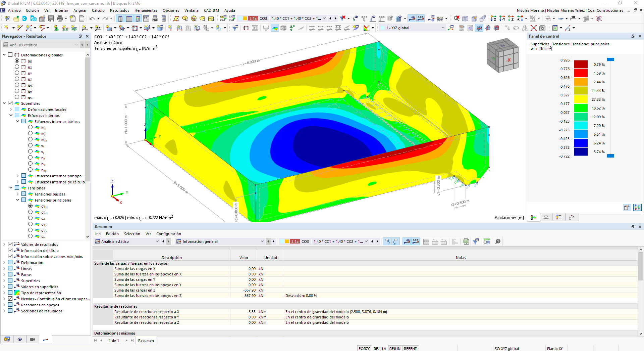Viewport: 644px width, 351px height.
Task: Toggle the REFENT status bar button
Action: pos(410,348)
